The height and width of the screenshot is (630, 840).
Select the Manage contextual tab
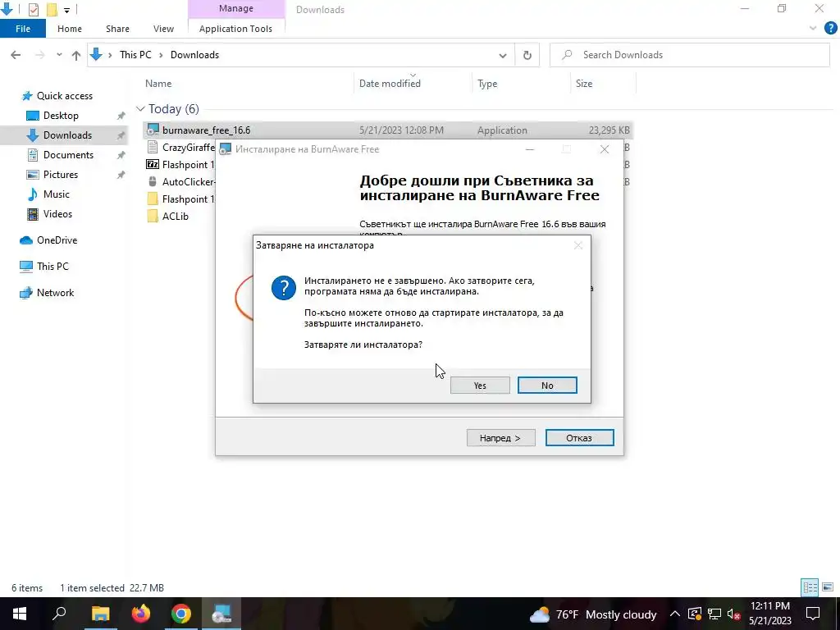[235, 8]
